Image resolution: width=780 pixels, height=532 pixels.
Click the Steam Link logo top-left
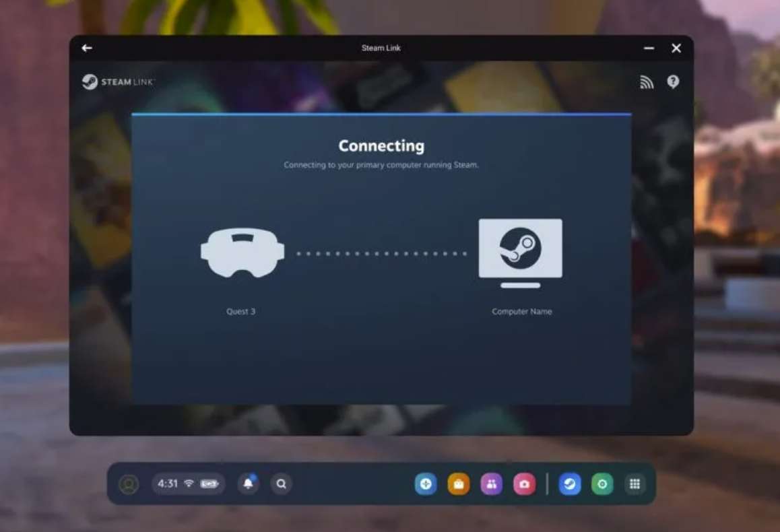[x=117, y=81]
